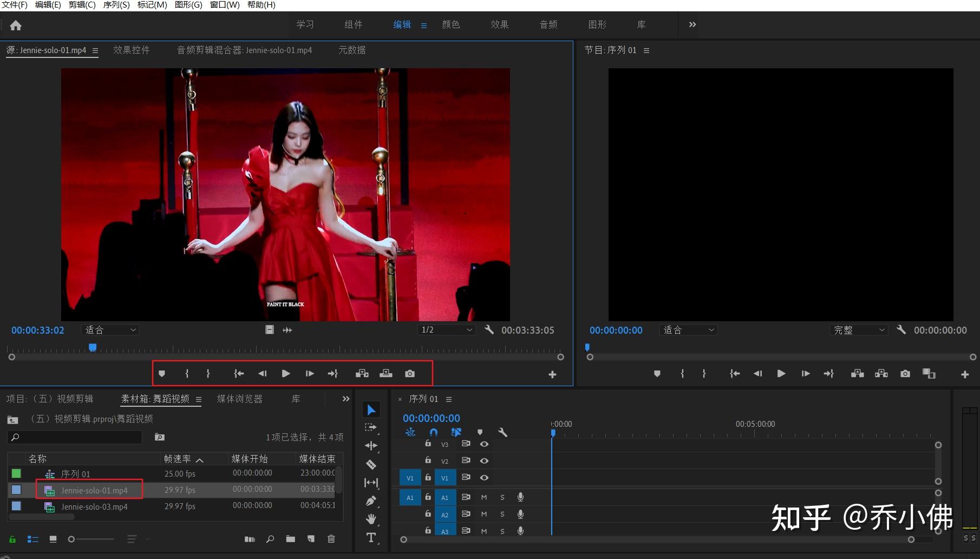The width and height of the screenshot is (980, 559).
Task: Lock the V1 video track
Action: coord(428,477)
